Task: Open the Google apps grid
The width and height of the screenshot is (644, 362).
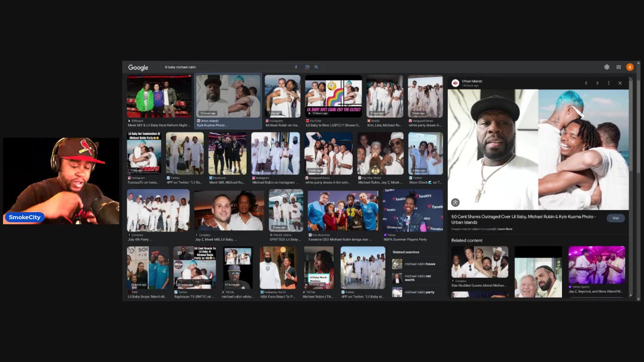Action: click(618, 67)
